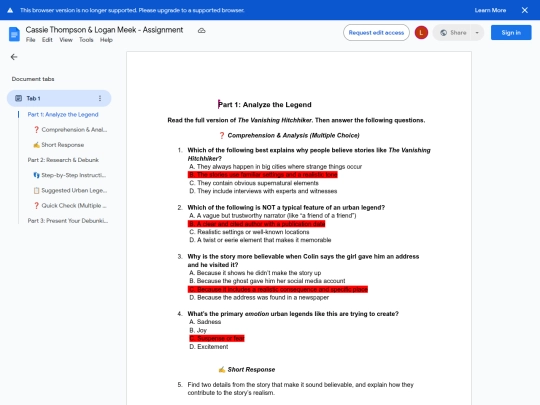Click the Comprehension & Analysis subheading
Screen dimensions: 540x405
[289, 135]
